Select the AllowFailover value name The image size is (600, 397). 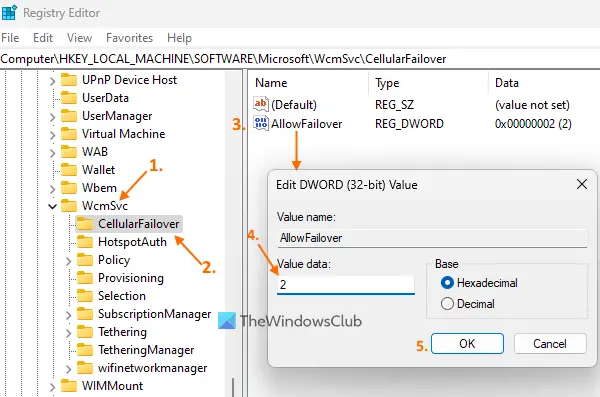307,124
